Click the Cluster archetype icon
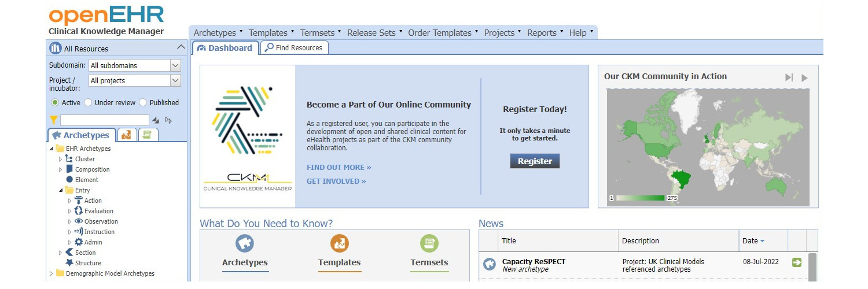 tap(69, 159)
